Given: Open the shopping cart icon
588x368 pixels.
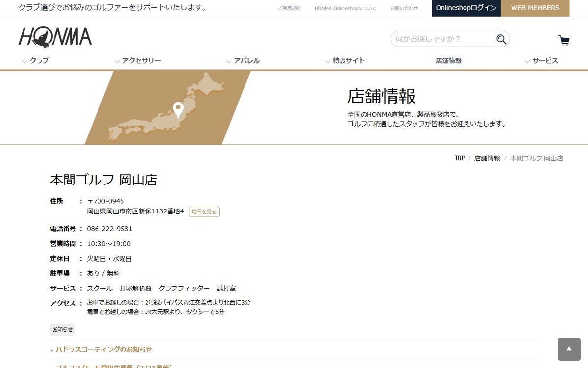Looking at the screenshot, I should point(564,40).
